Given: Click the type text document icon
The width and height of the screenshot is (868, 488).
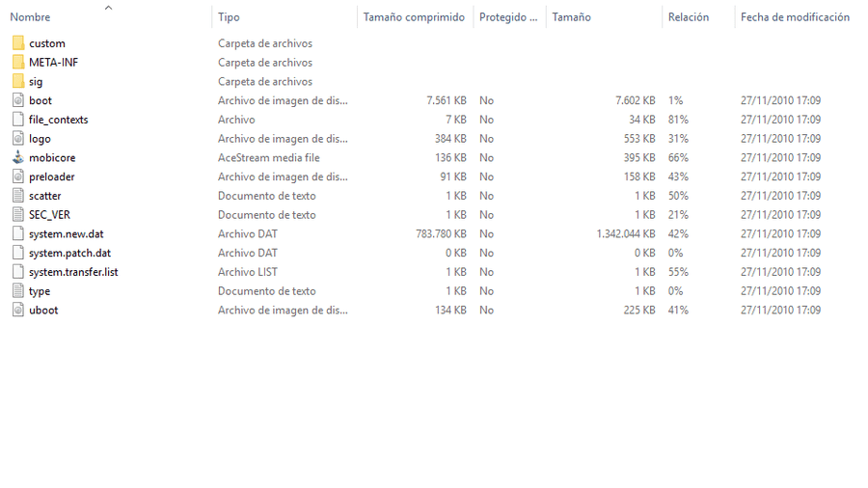Looking at the screenshot, I should (x=18, y=291).
